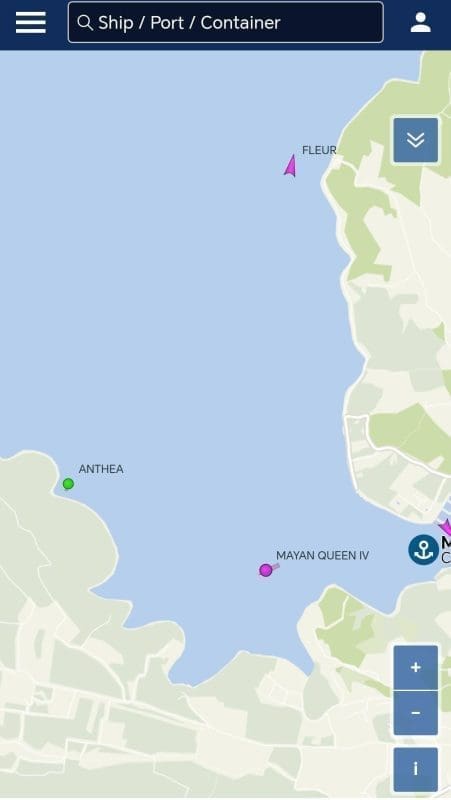The image size is (451, 800).
Task: Expand the double-chevron map panel
Action: point(415,140)
